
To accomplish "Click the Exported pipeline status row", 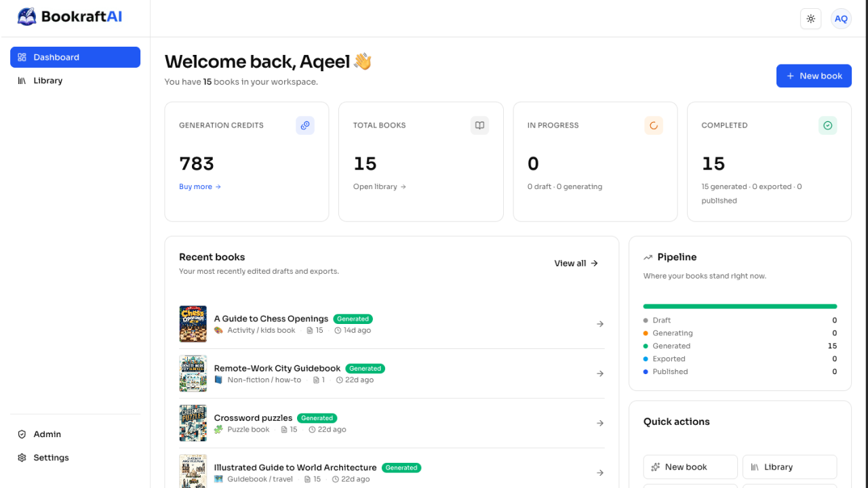I will pyautogui.click(x=740, y=359).
